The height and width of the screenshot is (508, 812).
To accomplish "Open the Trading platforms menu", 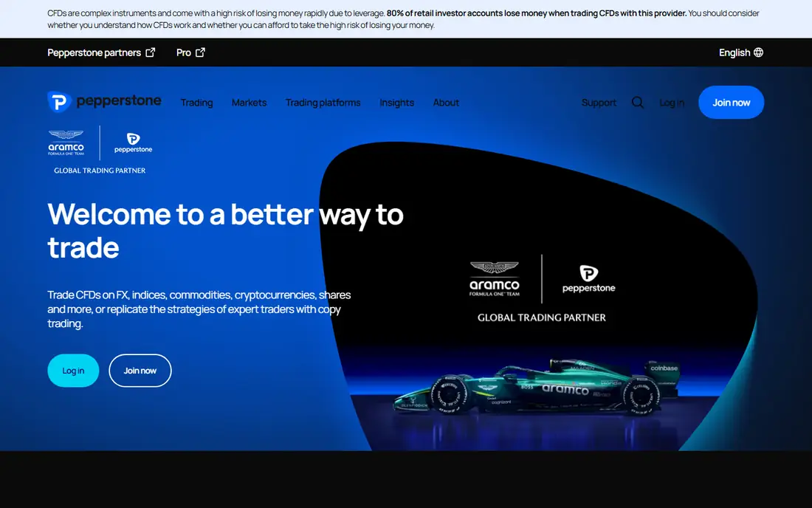I will [x=323, y=103].
